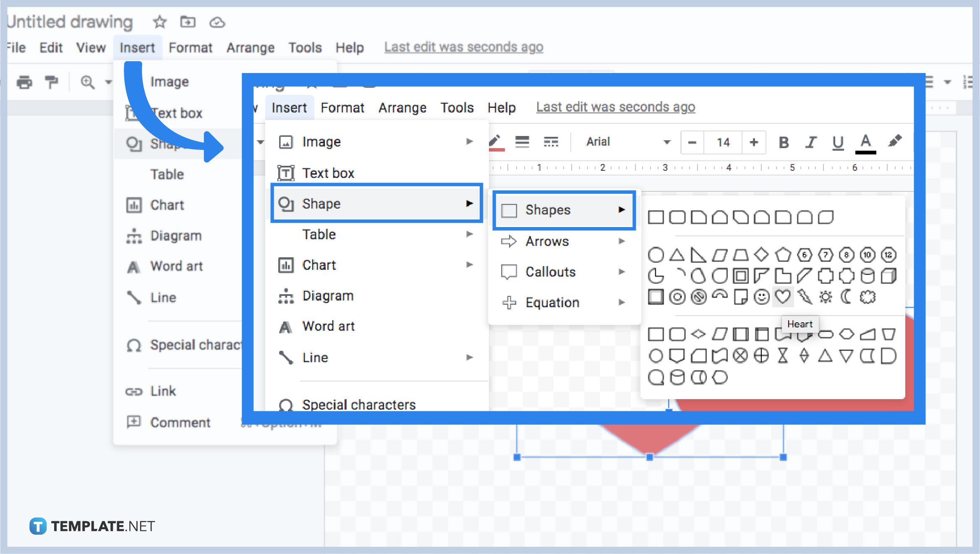Screen dimensions: 980x554
Task: Click the paint format tool icon
Action: 51,82
